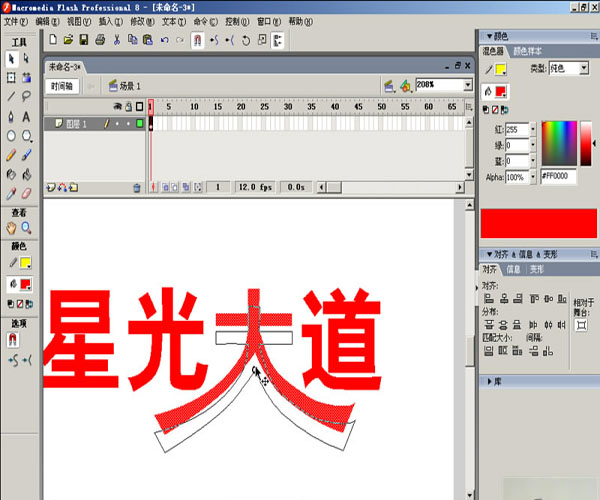Click the Open file toolbar icon
600x500 pixels.
pos(68,40)
